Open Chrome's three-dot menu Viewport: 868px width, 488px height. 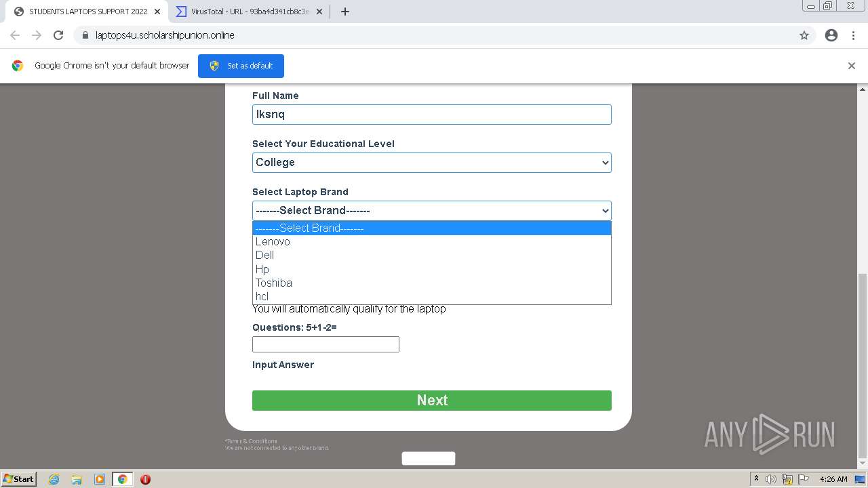853,35
